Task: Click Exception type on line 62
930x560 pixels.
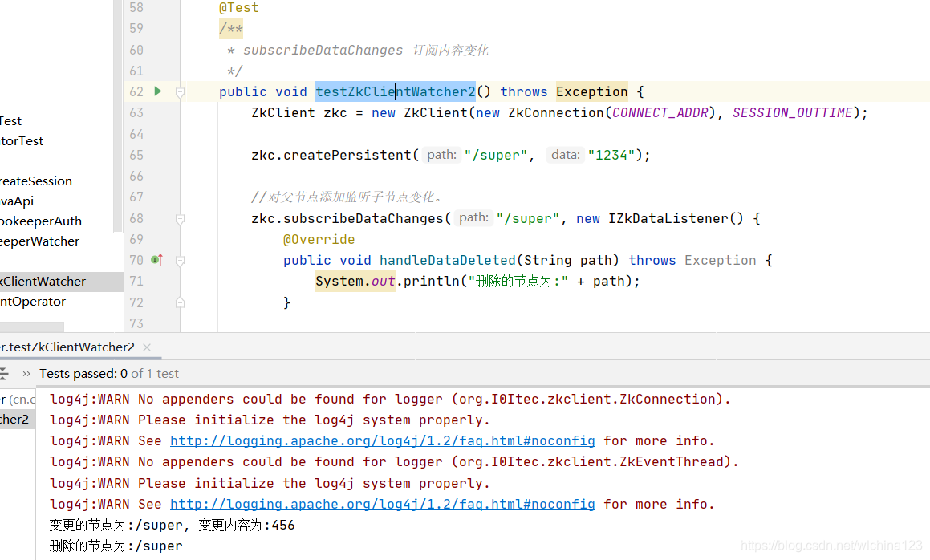Action: [592, 92]
